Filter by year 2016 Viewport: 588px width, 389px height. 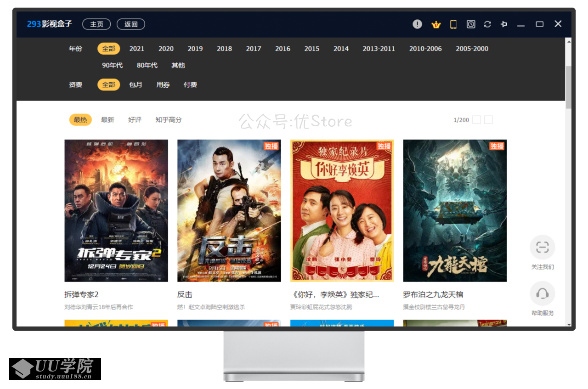[283, 48]
